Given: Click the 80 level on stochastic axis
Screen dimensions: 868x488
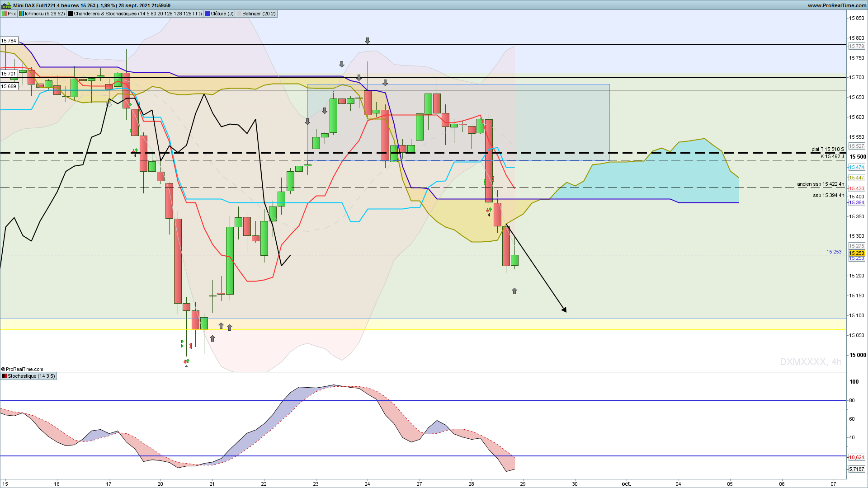Looking at the screenshot, I should point(852,401).
